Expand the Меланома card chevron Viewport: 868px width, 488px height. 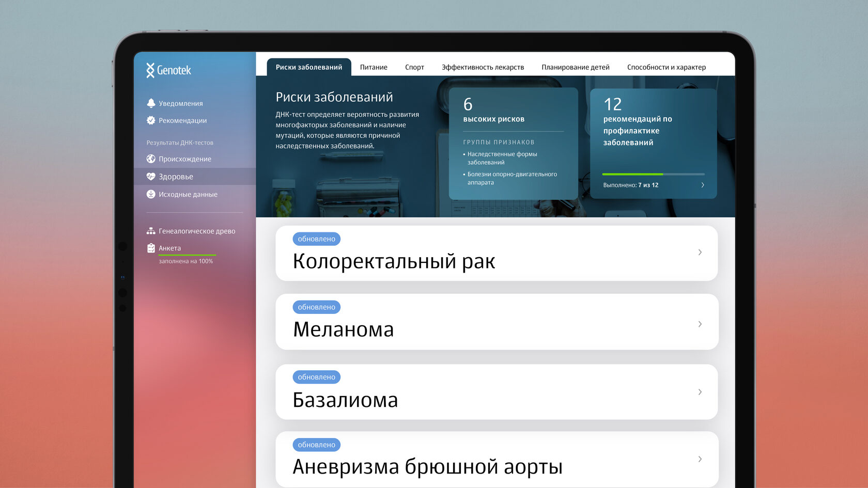click(x=700, y=324)
